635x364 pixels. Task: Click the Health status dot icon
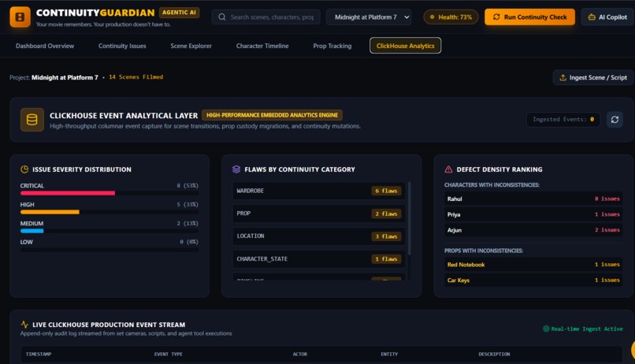point(432,17)
